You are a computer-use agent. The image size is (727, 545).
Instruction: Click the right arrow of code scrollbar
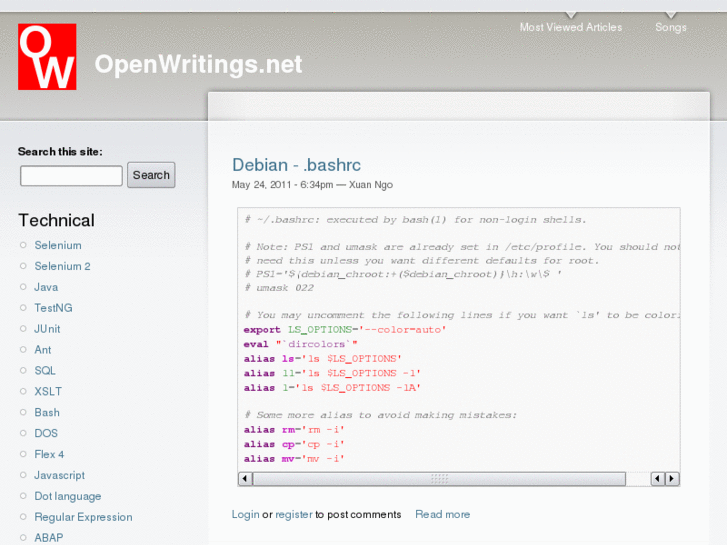coord(673,480)
